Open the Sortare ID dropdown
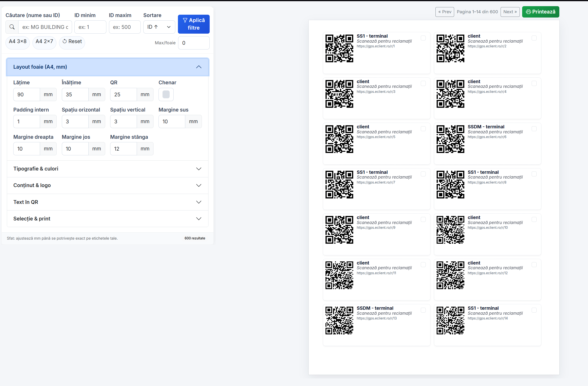Image resolution: width=588 pixels, height=386 pixels. [x=159, y=27]
